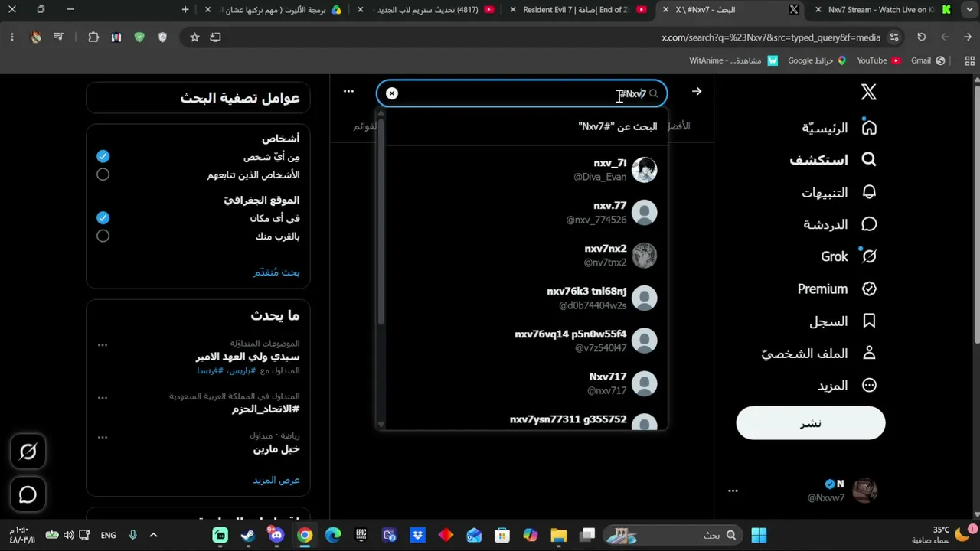
Task: Open more options for سيدي ولي العهد trend
Action: tap(103, 345)
